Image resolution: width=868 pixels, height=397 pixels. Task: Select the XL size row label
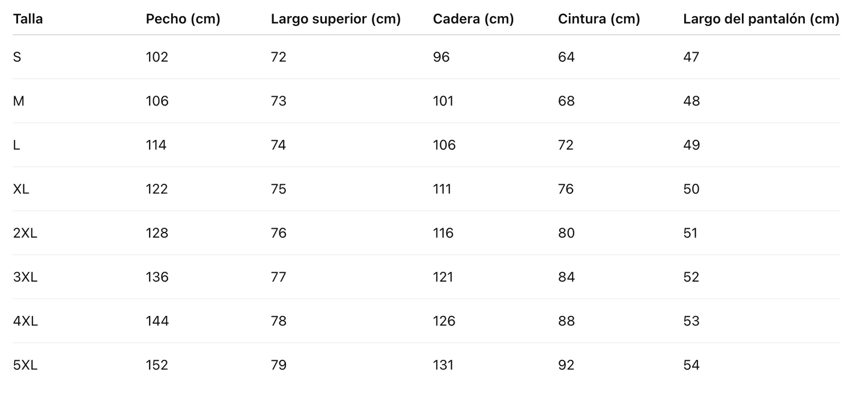(21, 189)
